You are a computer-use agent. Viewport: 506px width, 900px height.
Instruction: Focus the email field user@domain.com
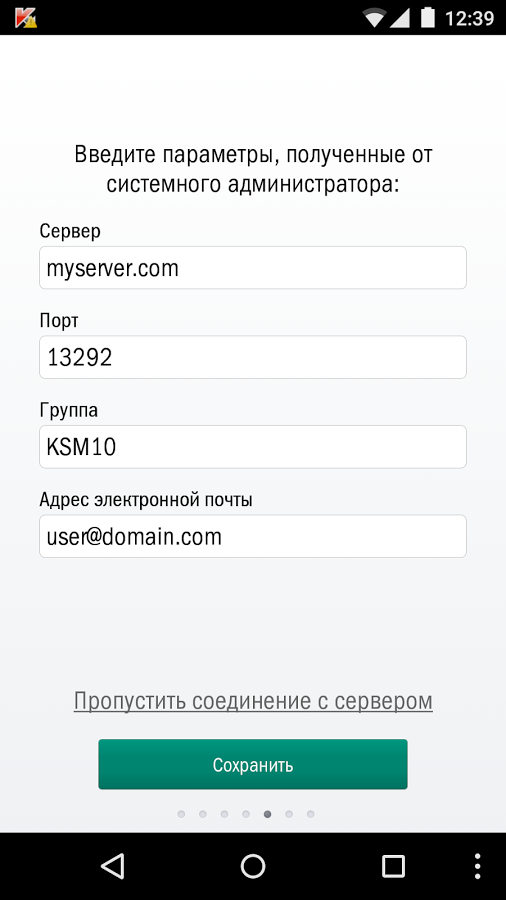click(x=252, y=536)
